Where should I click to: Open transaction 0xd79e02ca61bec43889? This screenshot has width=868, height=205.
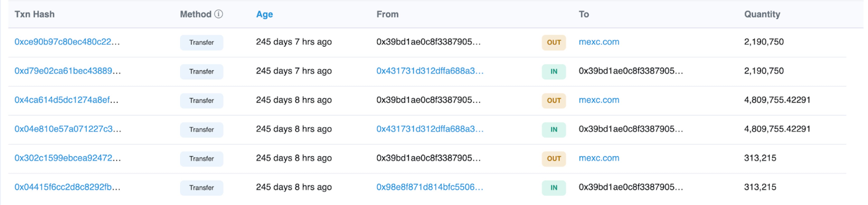point(67,71)
